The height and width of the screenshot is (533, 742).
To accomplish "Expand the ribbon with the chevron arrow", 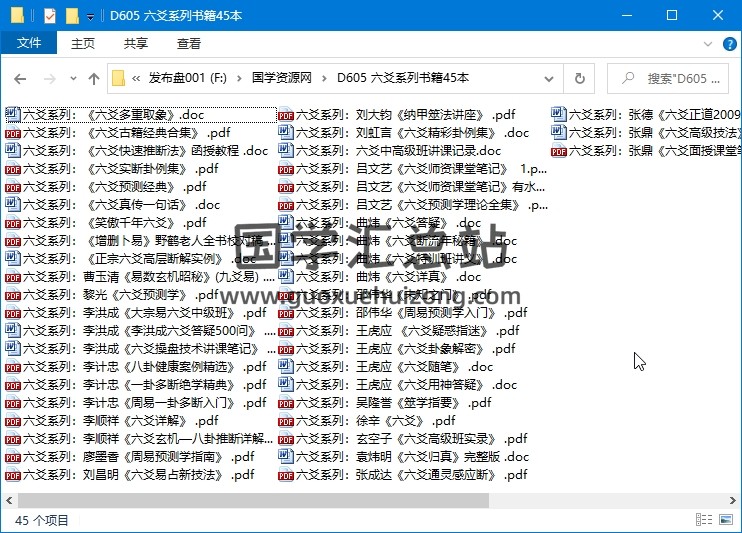I will (708, 44).
